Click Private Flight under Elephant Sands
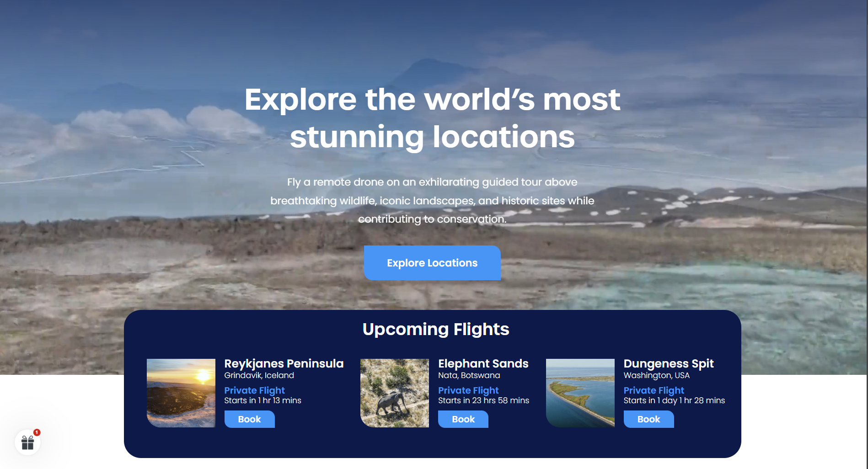The height and width of the screenshot is (469, 868). (468, 390)
